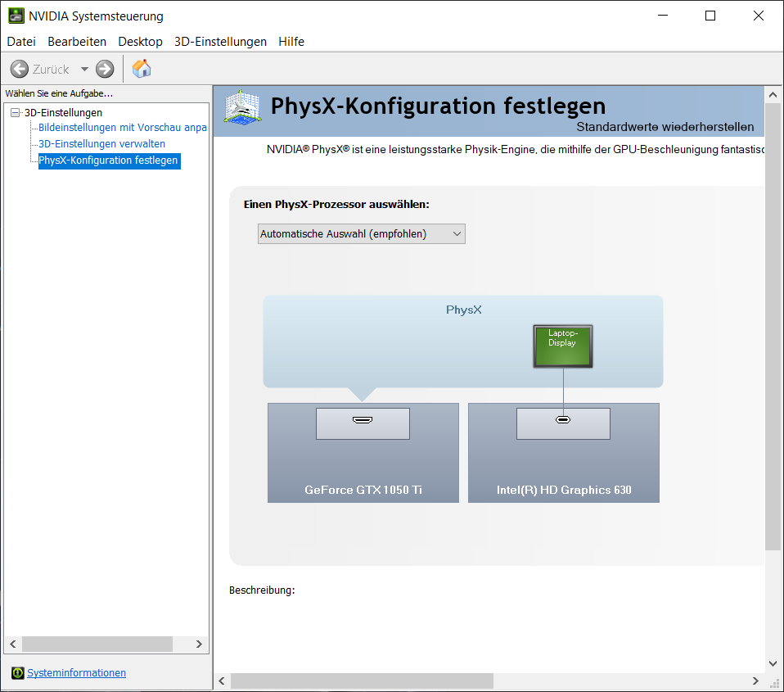
Task: Click the PhysX page header icon
Action: coord(242,107)
